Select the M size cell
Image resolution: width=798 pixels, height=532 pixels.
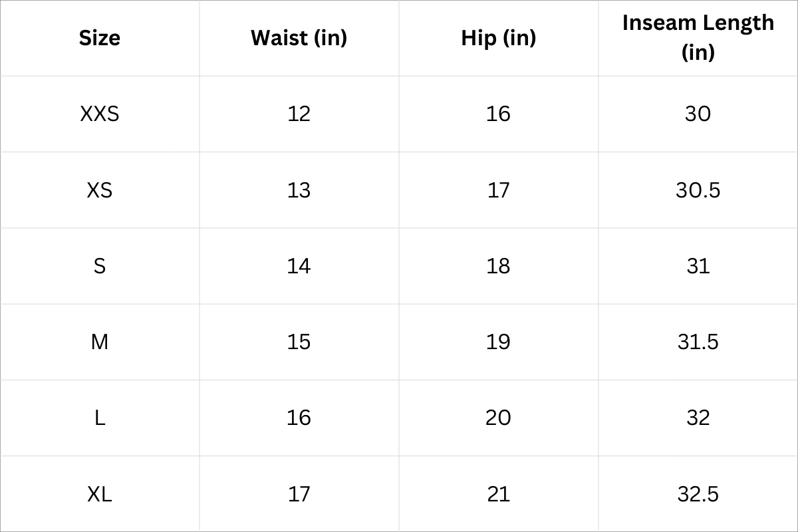(100, 342)
